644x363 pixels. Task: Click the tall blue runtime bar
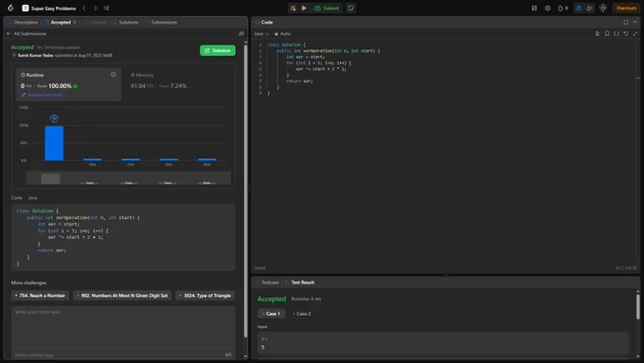click(x=54, y=143)
